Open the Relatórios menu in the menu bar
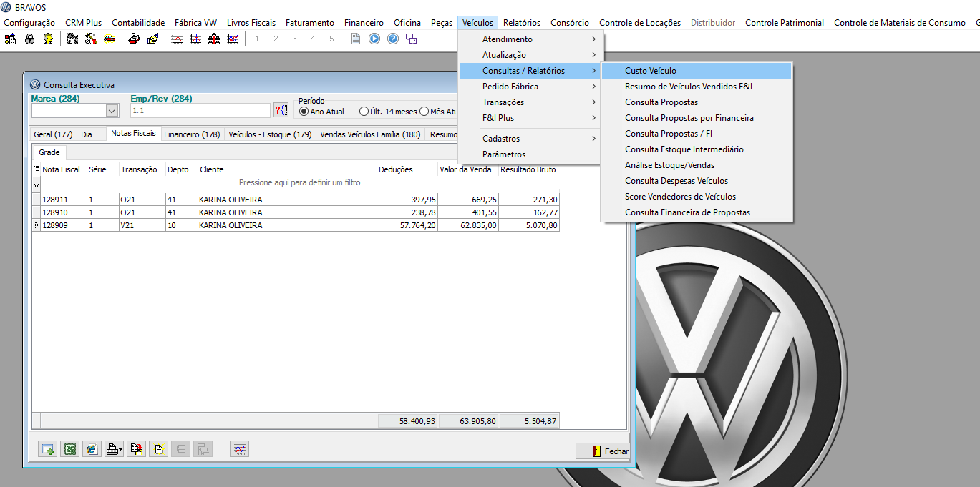This screenshot has height=487, width=980. point(522,23)
